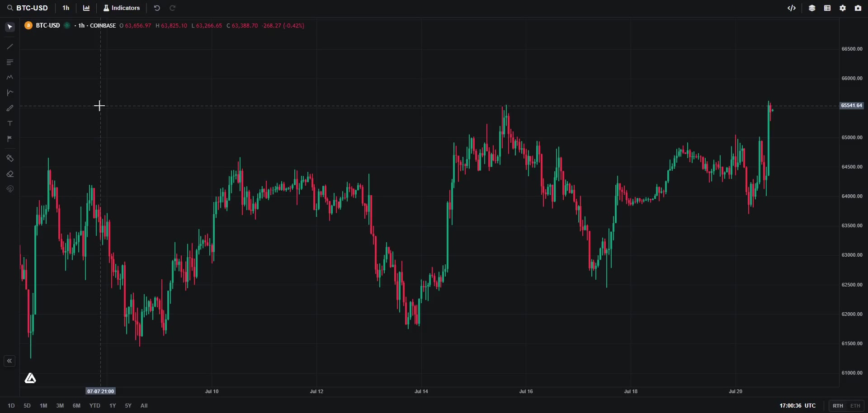The height and width of the screenshot is (413, 868).
Task: Take a chart snapshot with camera icon
Action: click(x=859, y=8)
